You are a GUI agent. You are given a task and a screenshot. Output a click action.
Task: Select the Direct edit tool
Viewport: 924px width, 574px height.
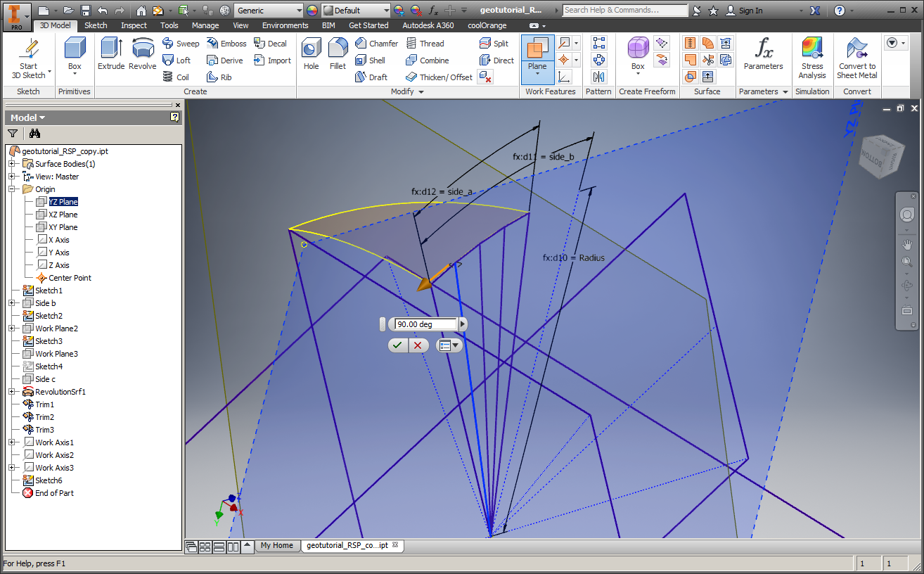[x=496, y=60]
